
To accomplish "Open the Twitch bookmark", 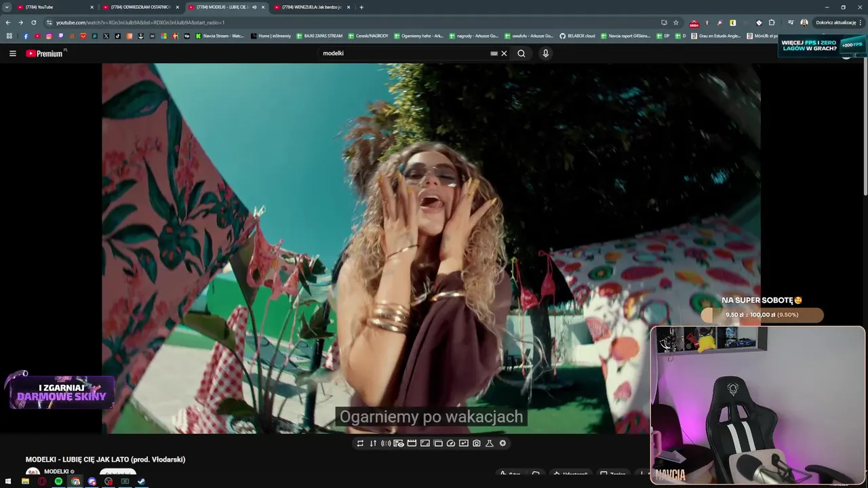I will click(60, 36).
